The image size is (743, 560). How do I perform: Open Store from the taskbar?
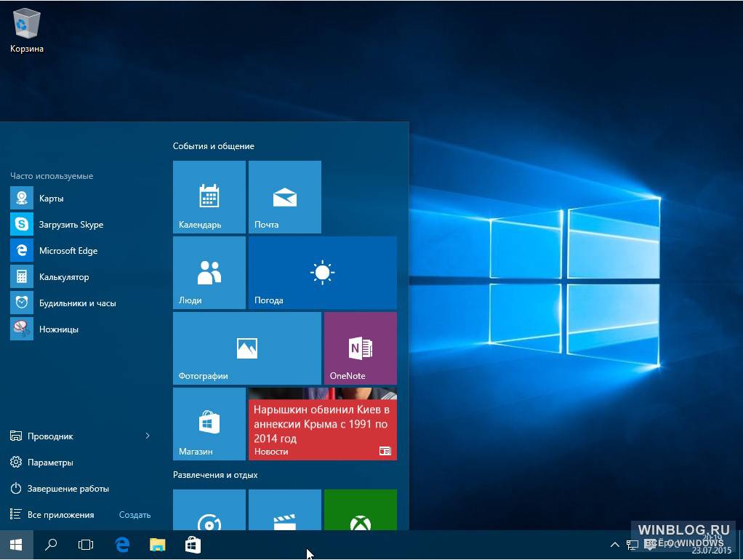click(x=193, y=545)
